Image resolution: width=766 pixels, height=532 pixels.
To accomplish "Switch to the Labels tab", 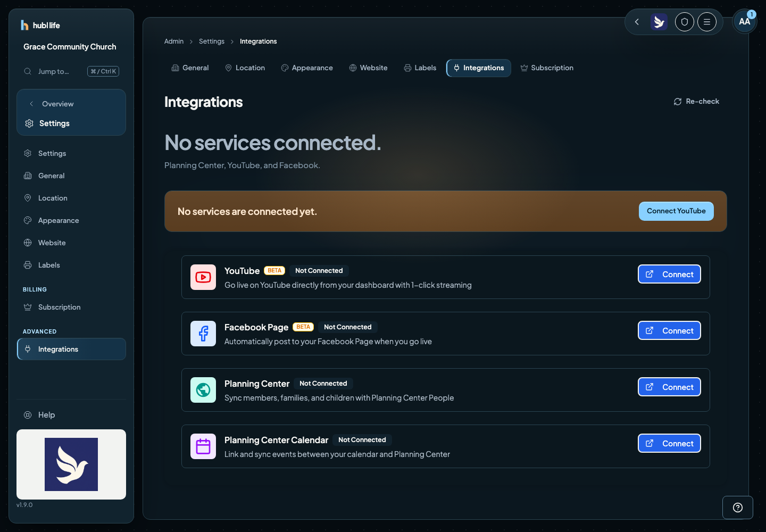I will [420, 68].
